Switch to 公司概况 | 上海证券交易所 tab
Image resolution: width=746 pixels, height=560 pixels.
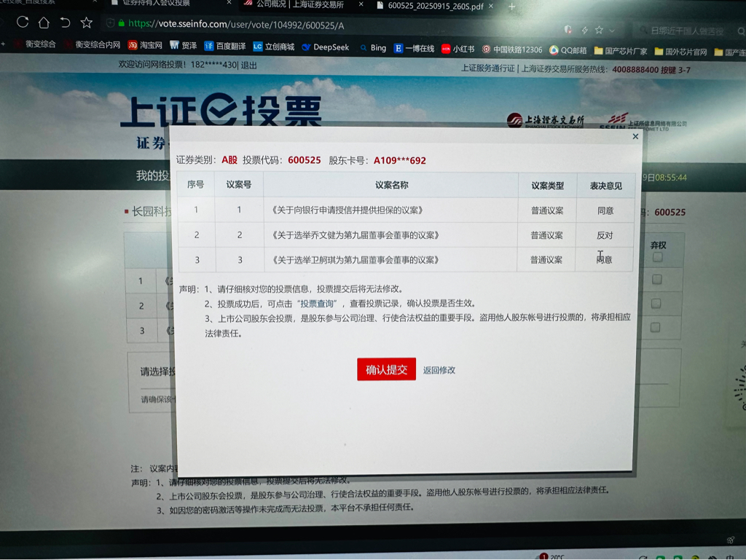[299, 4]
